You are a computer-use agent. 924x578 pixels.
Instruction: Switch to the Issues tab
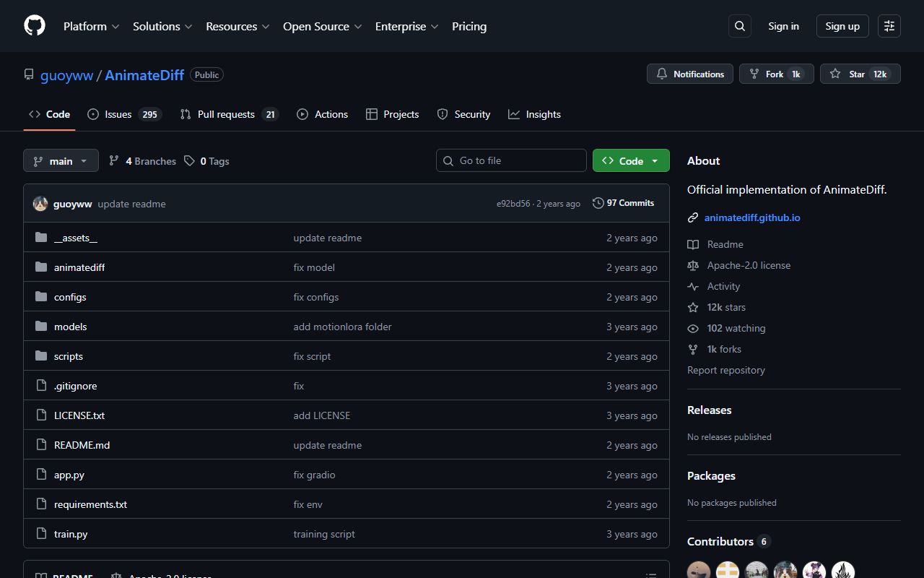tap(123, 114)
